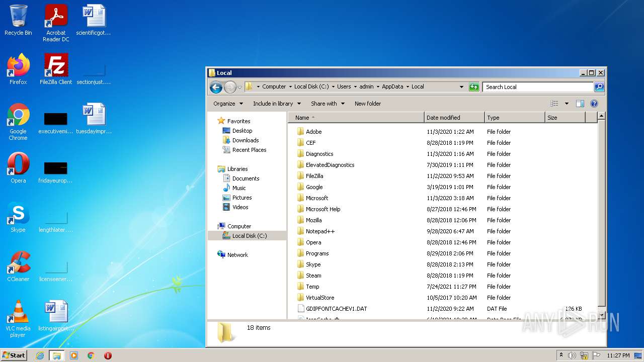Open Documents library in navigation pane
Screen dimensions: 644x362
coord(241,178)
